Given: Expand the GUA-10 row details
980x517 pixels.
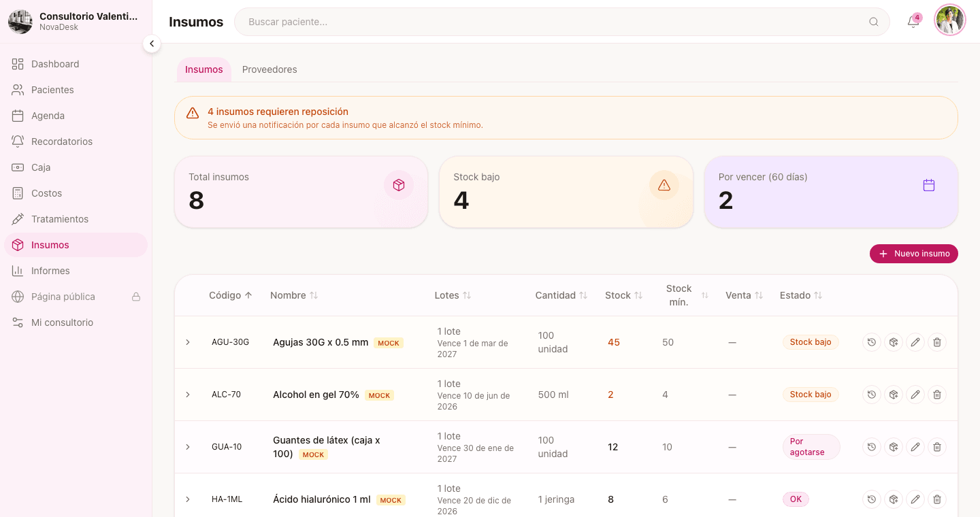Looking at the screenshot, I should click(188, 447).
